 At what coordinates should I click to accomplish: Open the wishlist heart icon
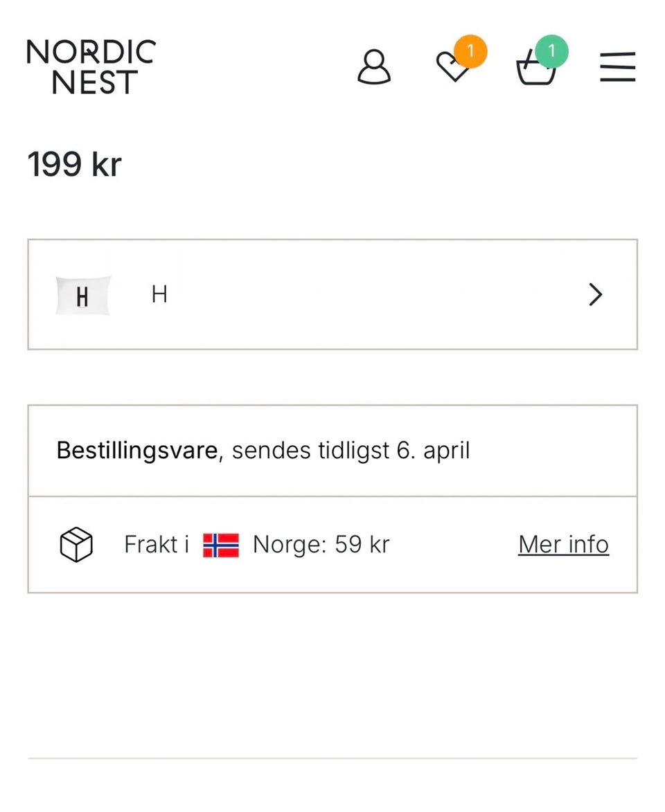452,68
